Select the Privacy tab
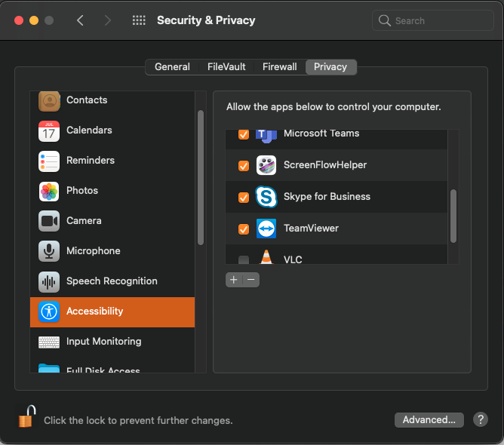504x445 pixels. [330, 67]
